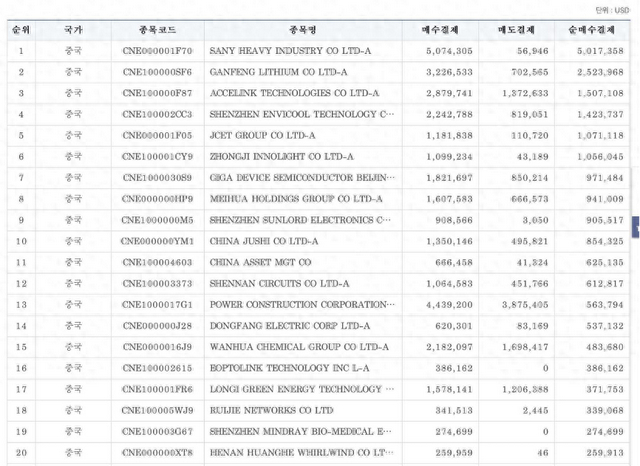The image size is (640, 466).
Task: Select SHENNAN CIRCUITS CO LTD-A stock name
Action: pyautogui.click(x=280, y=284)
